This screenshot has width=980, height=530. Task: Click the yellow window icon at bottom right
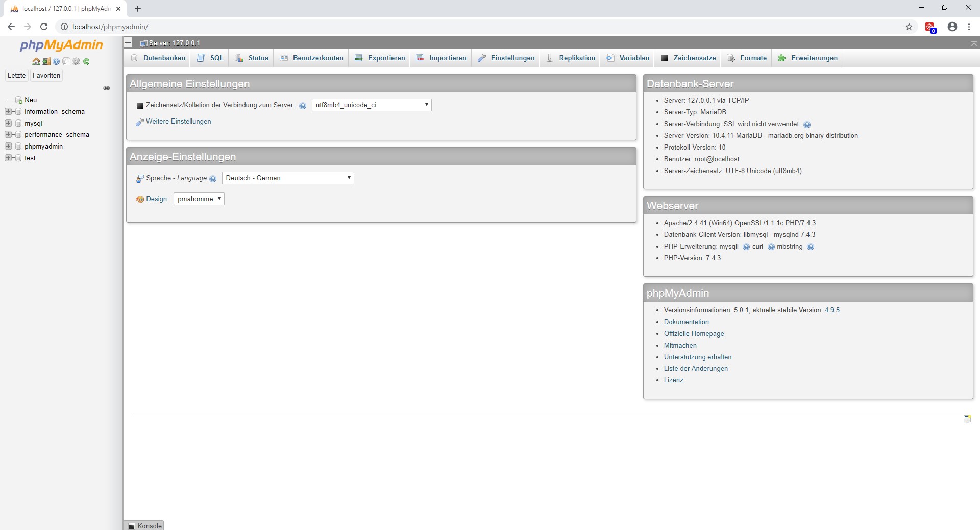click(x=967, y=419)
